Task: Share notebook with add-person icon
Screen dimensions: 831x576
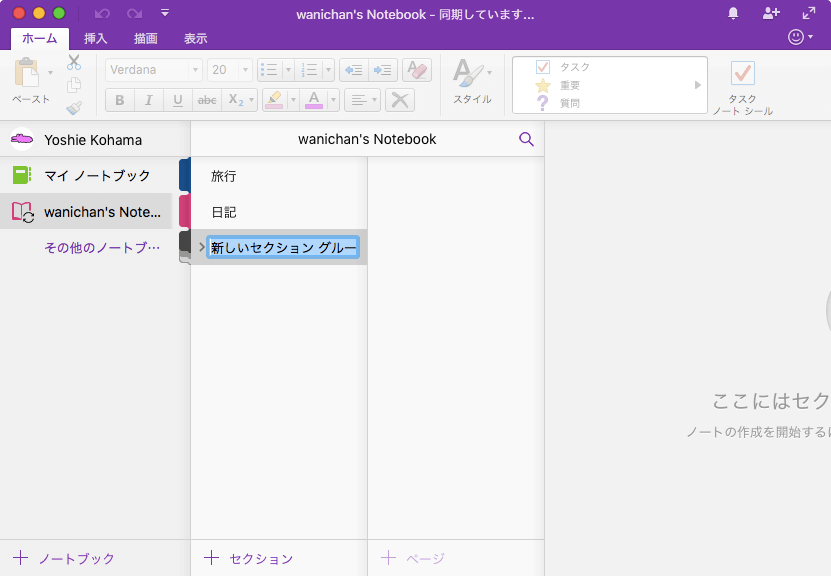Action: pyautogui.click(x=771, y=14)
